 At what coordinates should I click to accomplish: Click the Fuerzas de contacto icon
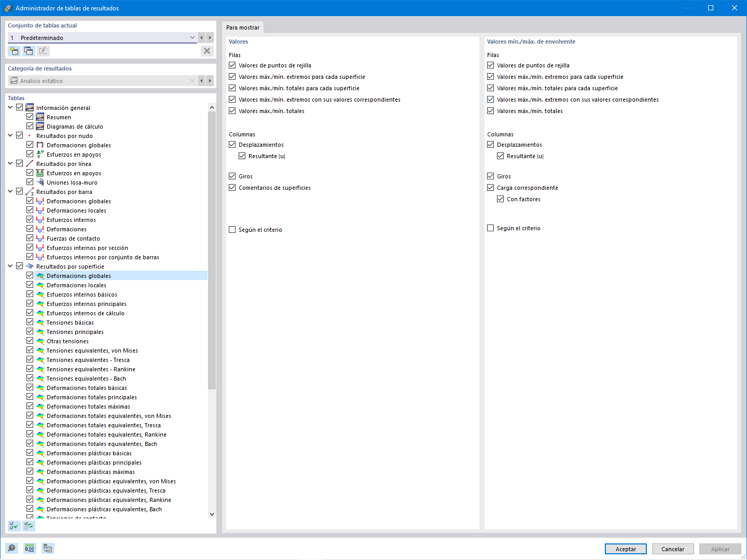[40, 239]
